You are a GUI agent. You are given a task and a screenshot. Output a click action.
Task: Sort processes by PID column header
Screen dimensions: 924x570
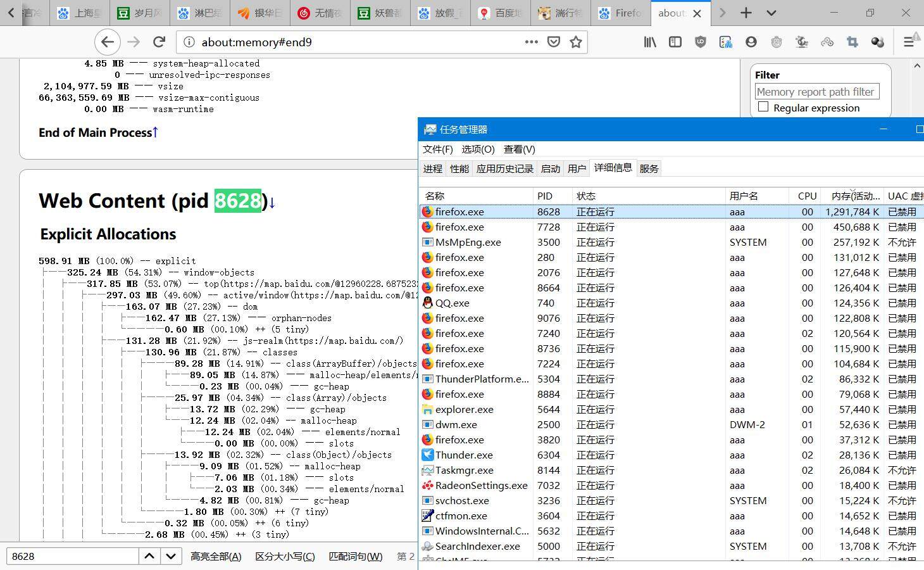point(553,196)
